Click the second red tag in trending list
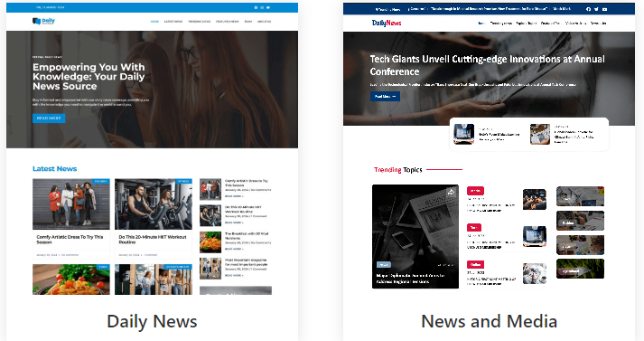 pos(474,227)
